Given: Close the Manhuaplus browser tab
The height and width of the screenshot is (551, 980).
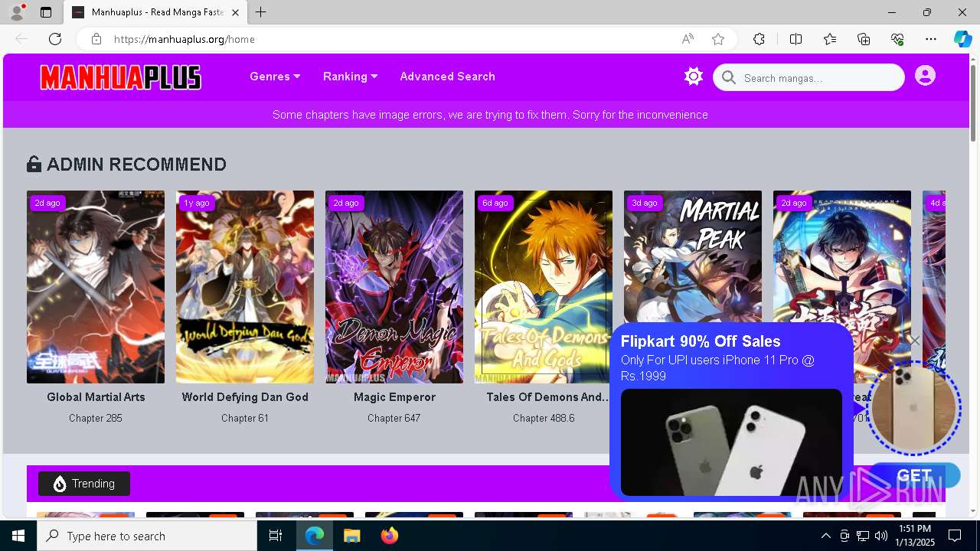Looking at the screenshot, I should [236, 12].
